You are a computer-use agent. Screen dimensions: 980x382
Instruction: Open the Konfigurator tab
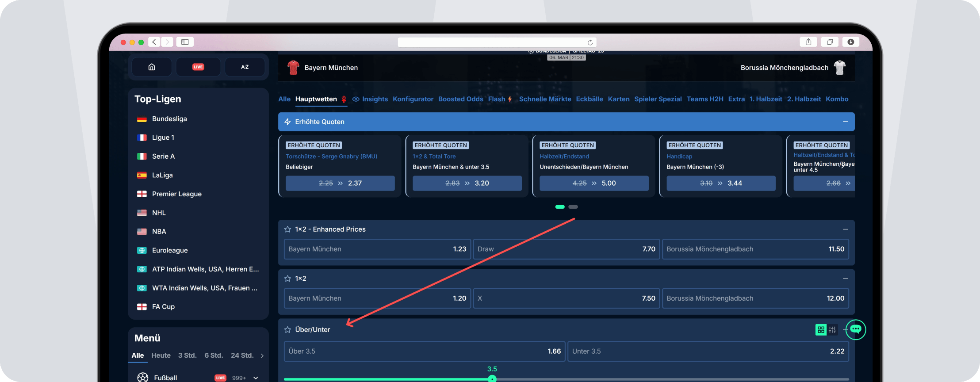[413, 99]
